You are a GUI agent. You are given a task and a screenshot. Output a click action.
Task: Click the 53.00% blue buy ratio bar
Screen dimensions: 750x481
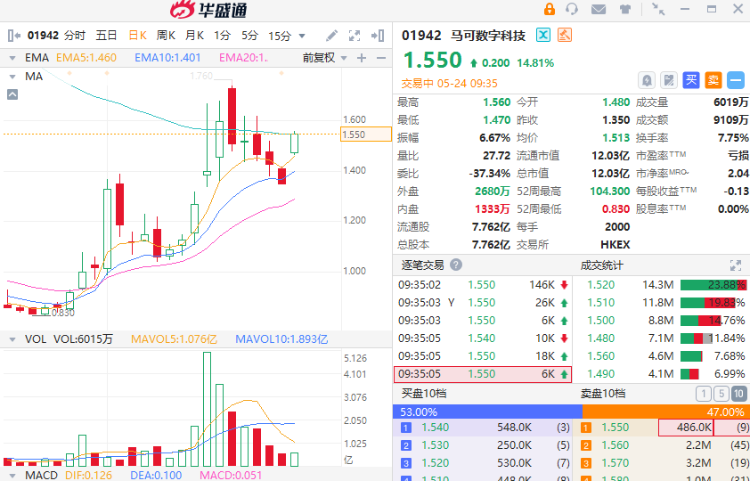487,412
